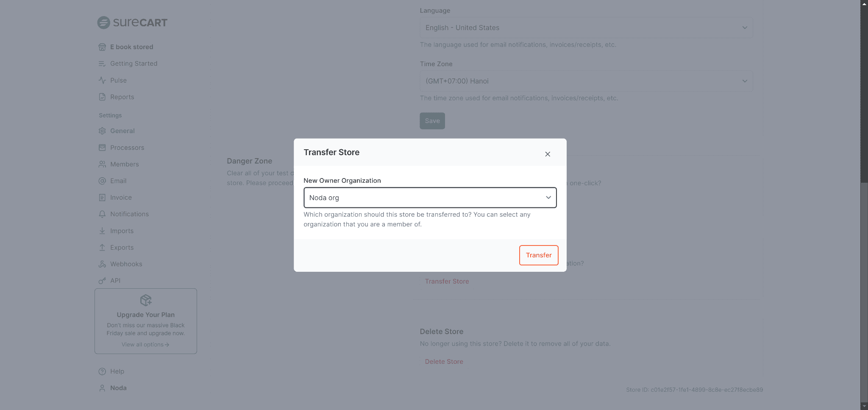Click the Notifications bell icon
This screenshot has width=868, height=410.
[102, 214]
